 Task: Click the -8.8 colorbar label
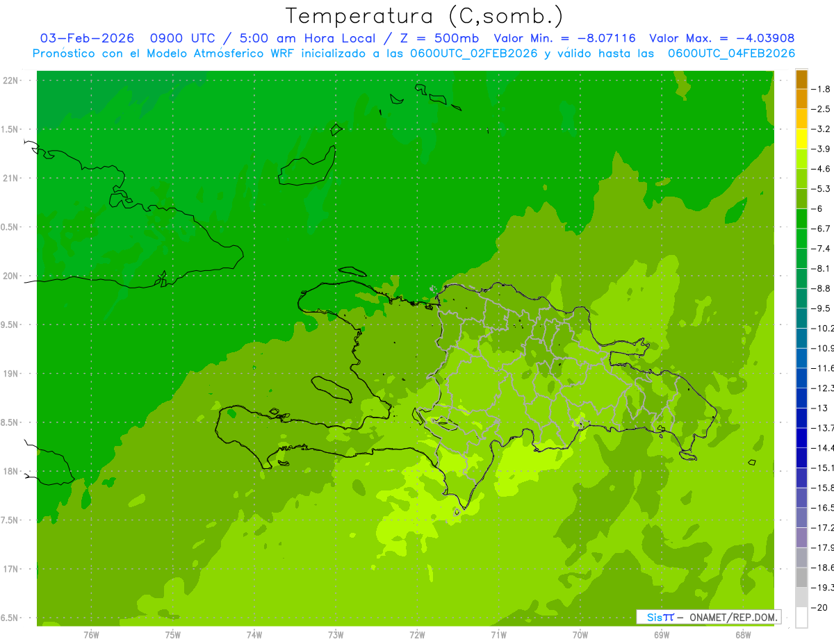(x=821, y=288)
